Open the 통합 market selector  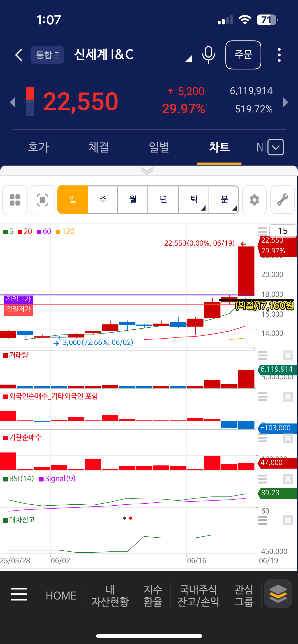point(47,55)
